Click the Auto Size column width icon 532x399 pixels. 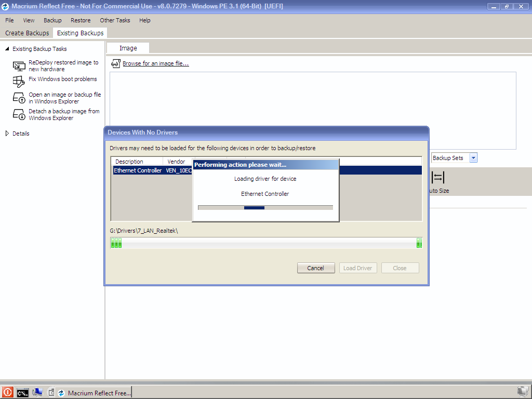[x=437, y=177]
